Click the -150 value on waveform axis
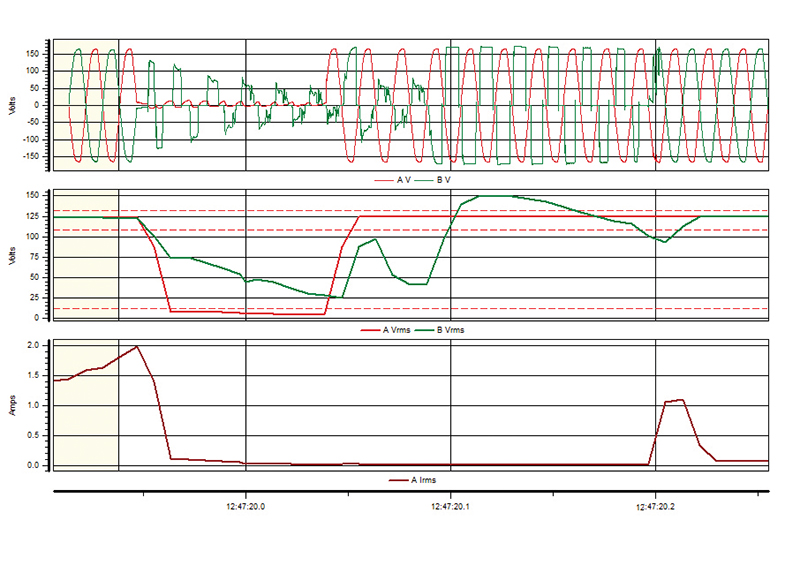Image resolution: width=800 pixels, height=573 pixels. [31, 156]
